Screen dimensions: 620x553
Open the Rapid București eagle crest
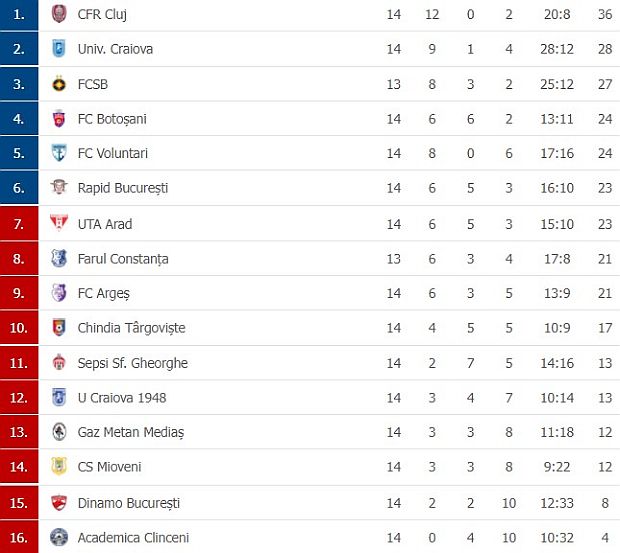pos(59,187)
